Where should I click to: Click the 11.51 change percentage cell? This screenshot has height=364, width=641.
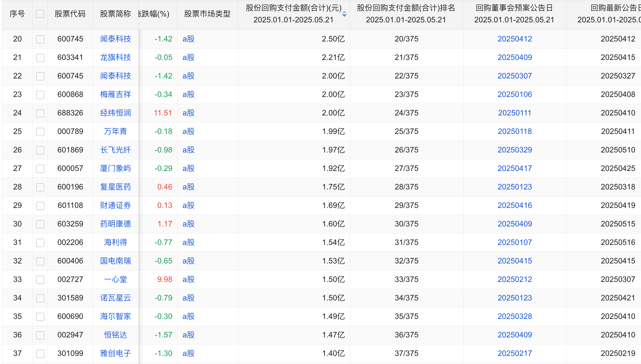click(163, 113)
